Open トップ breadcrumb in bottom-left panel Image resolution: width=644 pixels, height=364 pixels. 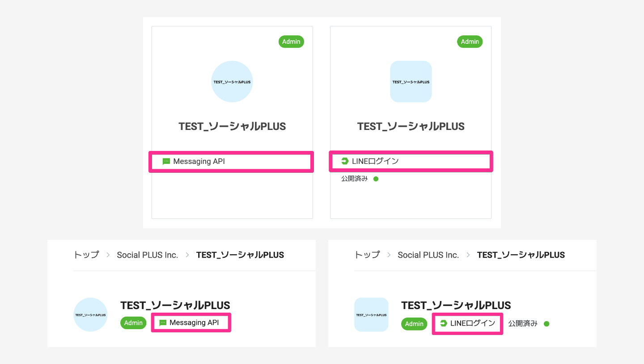pyautogui.click(x=86, y=255)
